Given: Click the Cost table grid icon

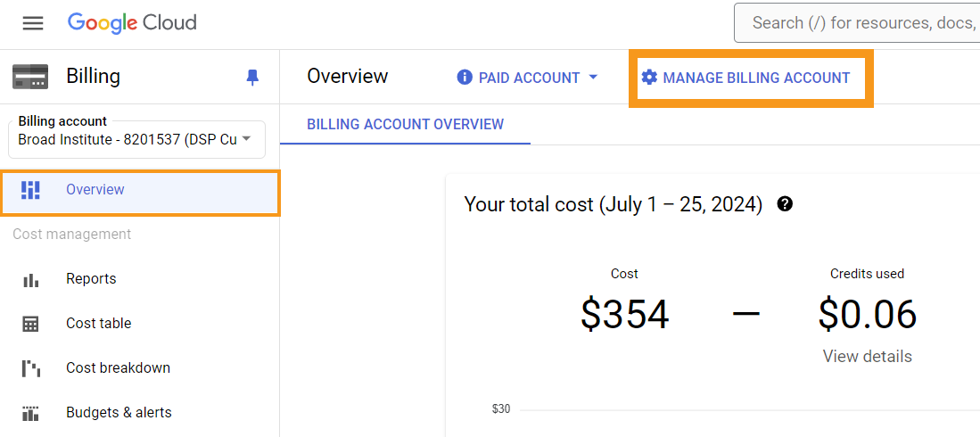Looking at the screenshot, I should [30, 324].
